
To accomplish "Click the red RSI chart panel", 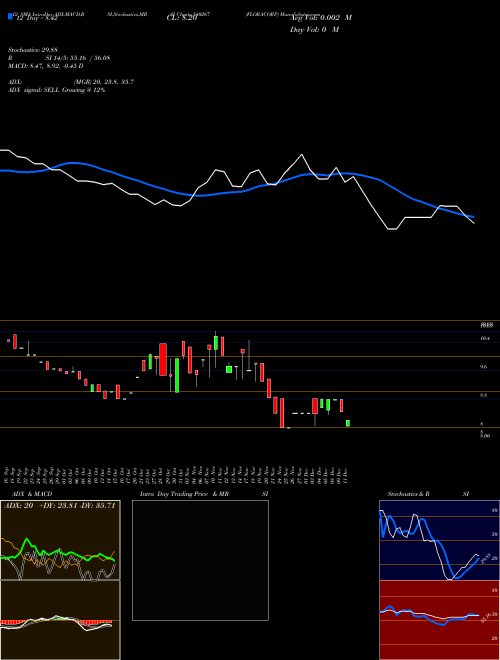I will click(x=439, y=620).
